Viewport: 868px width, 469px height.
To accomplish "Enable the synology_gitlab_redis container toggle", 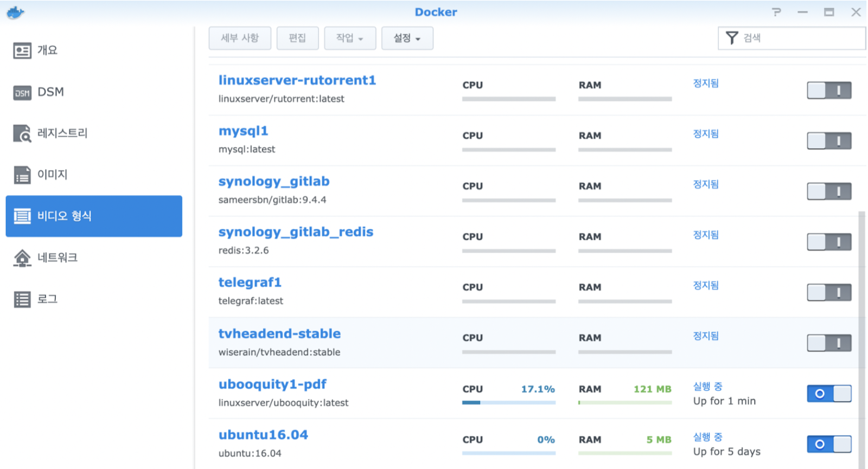I will click(829, 242).
